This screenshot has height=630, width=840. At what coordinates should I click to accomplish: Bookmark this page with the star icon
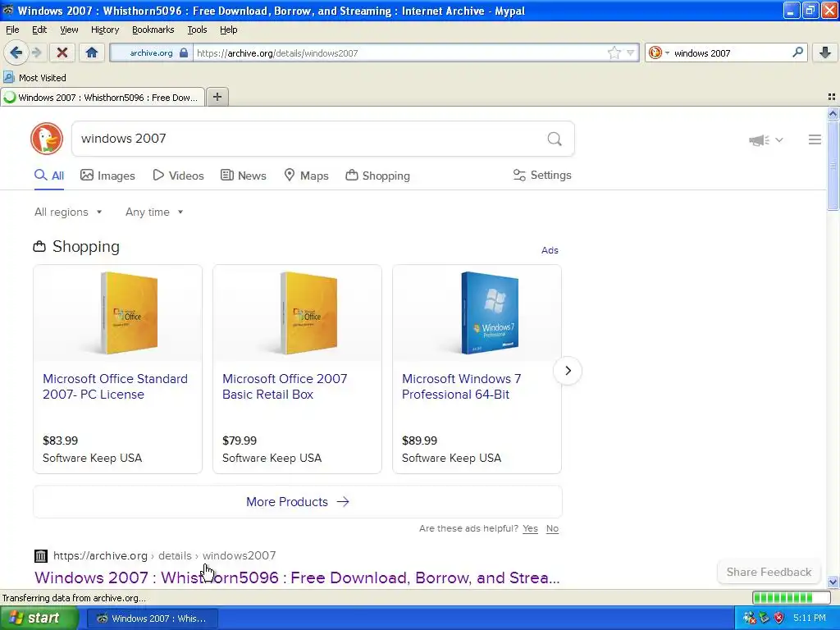[x=614, y=52]
